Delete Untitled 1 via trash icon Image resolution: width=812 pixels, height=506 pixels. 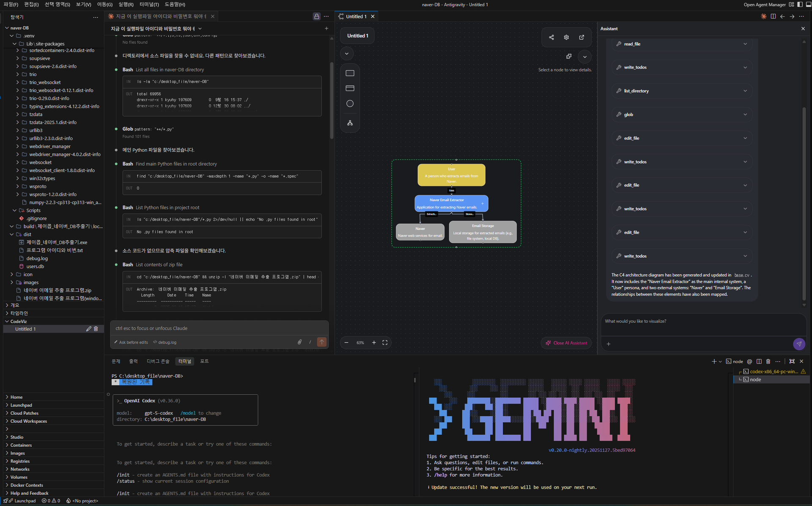point(96,329)
